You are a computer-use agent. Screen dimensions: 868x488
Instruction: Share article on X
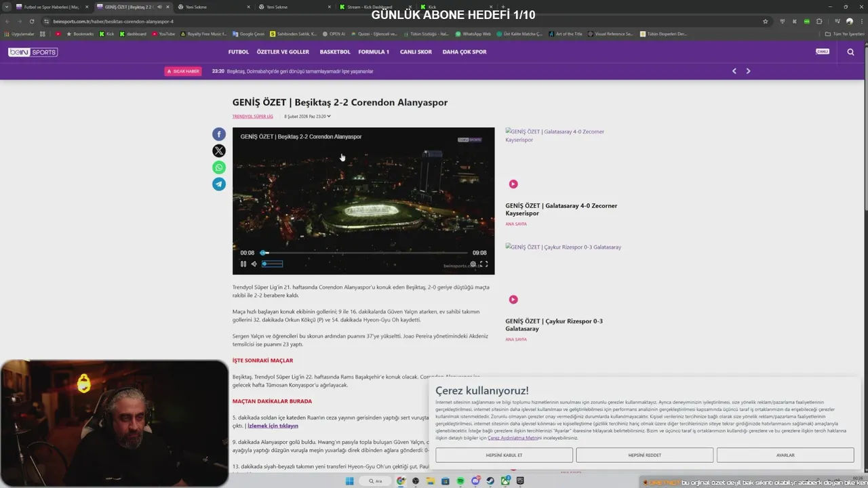[219, 150]
